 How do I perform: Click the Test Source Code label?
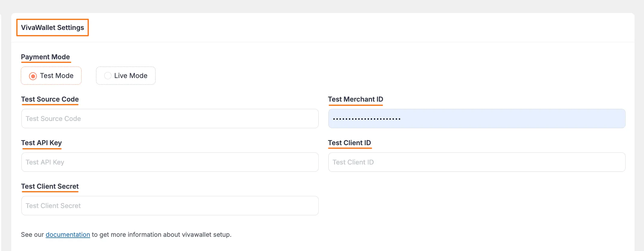[50, 99]
